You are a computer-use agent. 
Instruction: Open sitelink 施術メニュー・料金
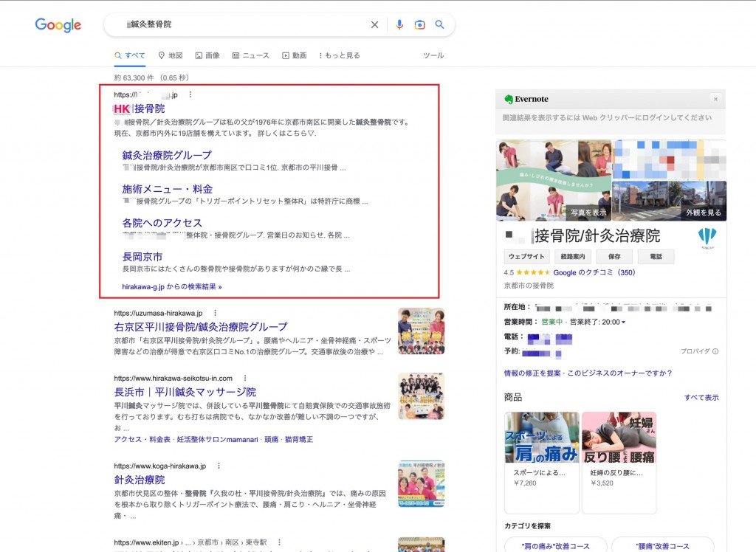click(x=168, y=189)
